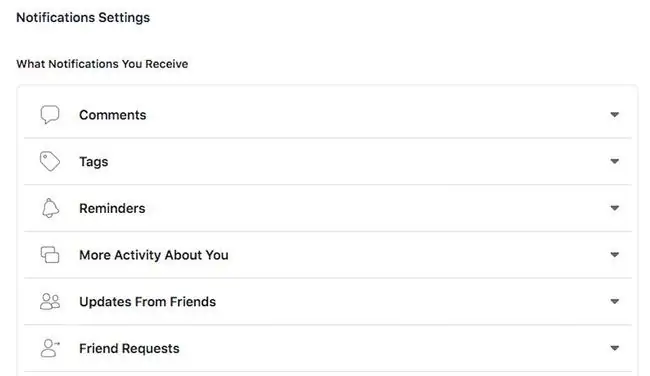
Task: Click the Tags price-tag icon
Action: 50,161
